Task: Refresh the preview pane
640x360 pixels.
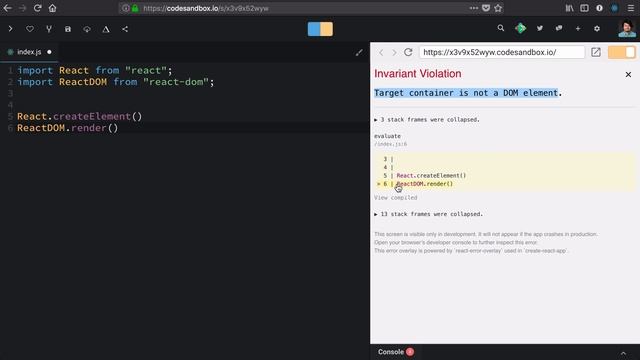Action: [x=408, y=52]
